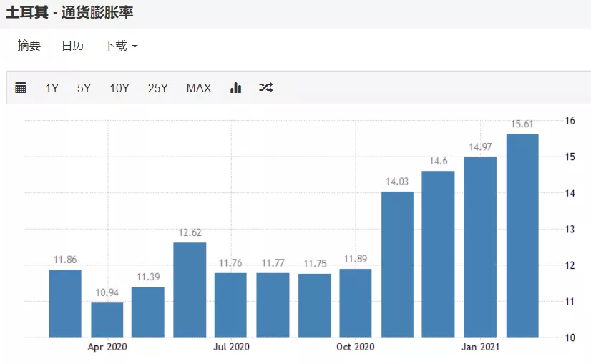Click the Apr 2020 axis label
This screenshot has width=591, height=364.
click(x=107, y=347)
